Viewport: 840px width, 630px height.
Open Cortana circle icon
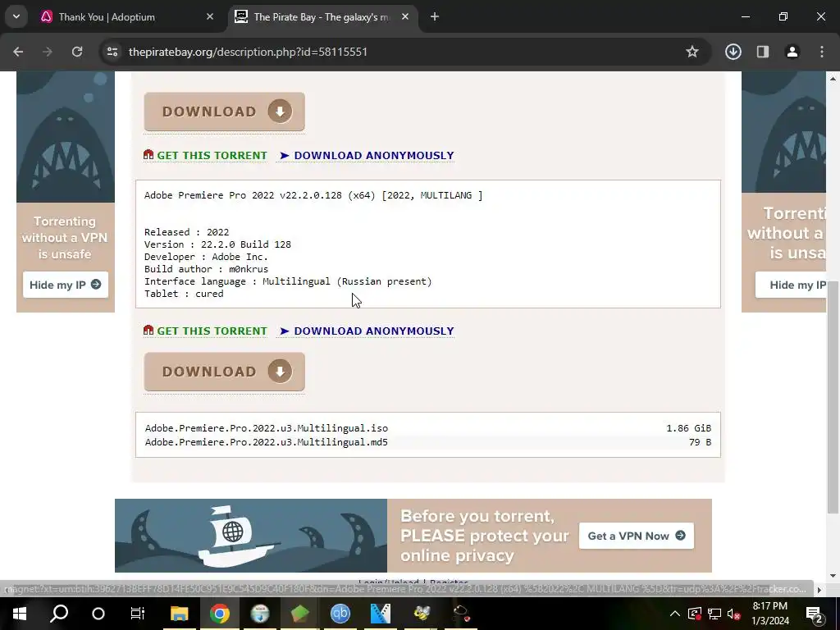tap(98, 614)
